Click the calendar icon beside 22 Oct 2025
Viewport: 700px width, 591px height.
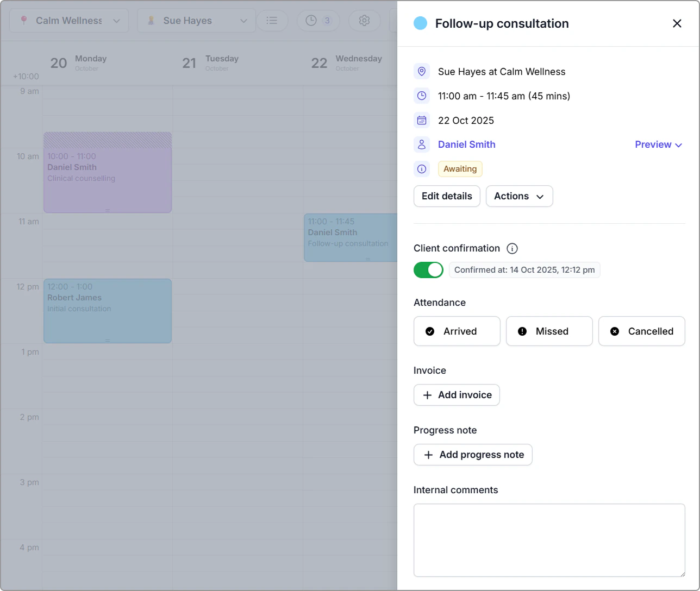point(422,121)
